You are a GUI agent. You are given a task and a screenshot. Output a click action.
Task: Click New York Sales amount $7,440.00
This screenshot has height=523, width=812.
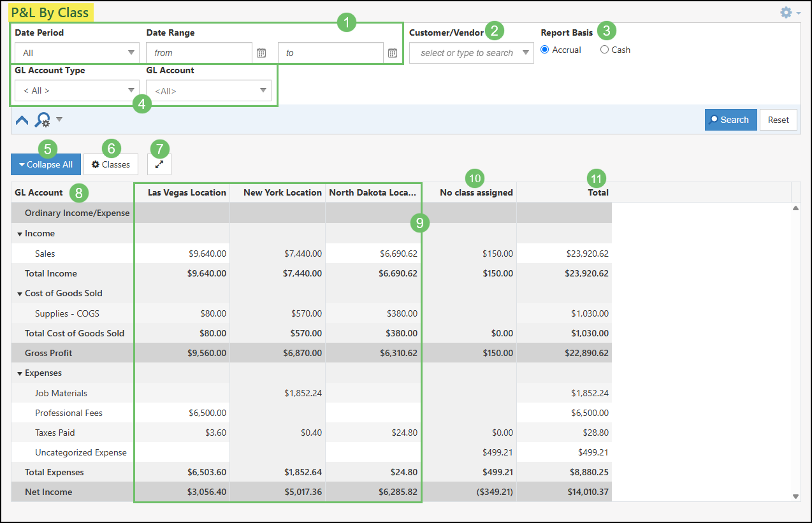[x=303, y=254]
